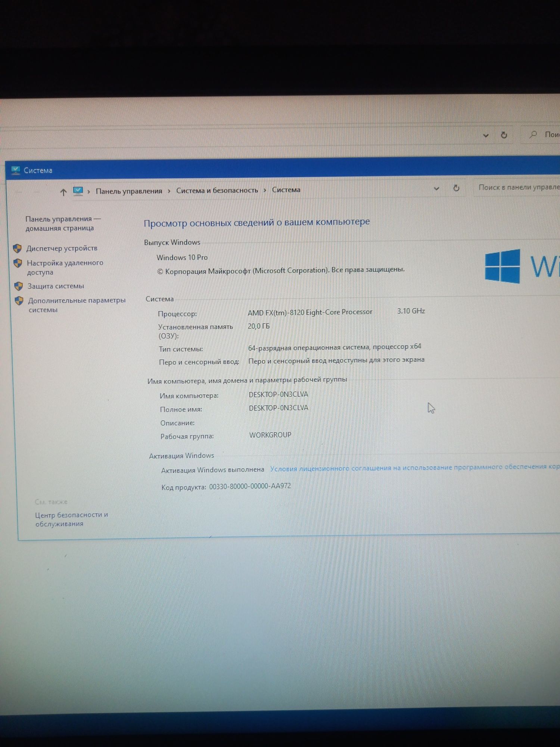This screenshot has width=560, height=747.
Task: Open Панель управления — домашняя страница link
Action: pos(63,223)
